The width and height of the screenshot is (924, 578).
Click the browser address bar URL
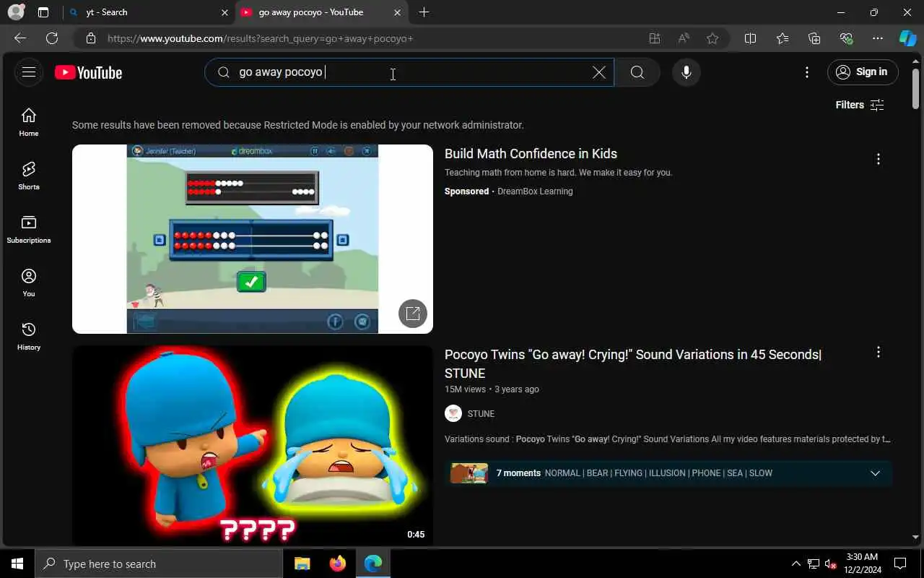click(x=260, y=38)
